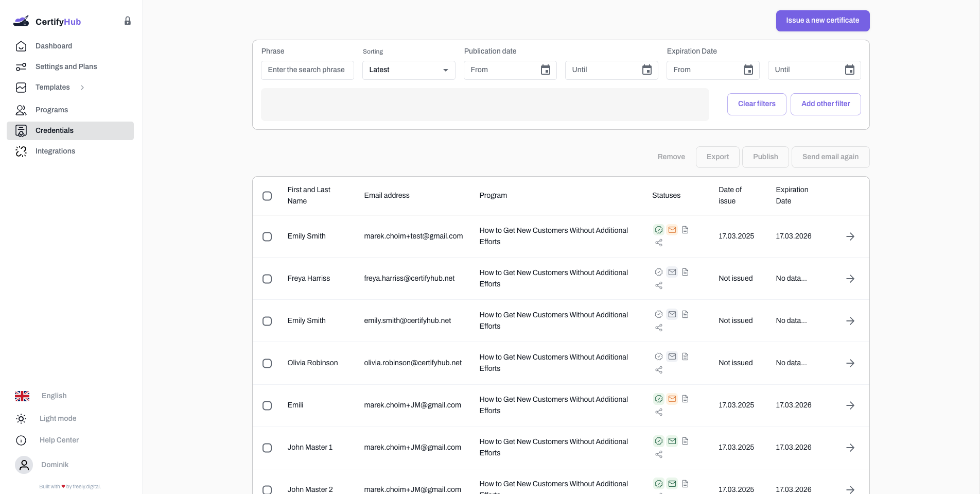Open the Sorting dropdown set to Latest

[x=408, y=70]
